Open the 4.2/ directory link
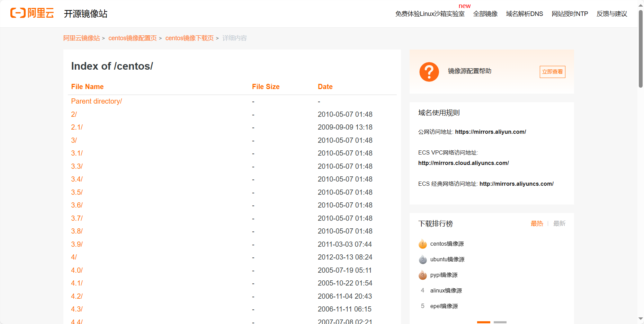 tap(77, 296)
